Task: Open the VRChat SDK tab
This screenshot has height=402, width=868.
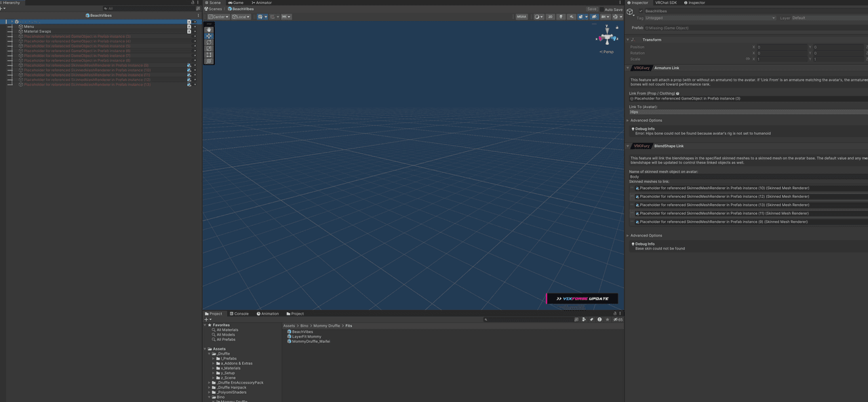Action: pos(666,3)
